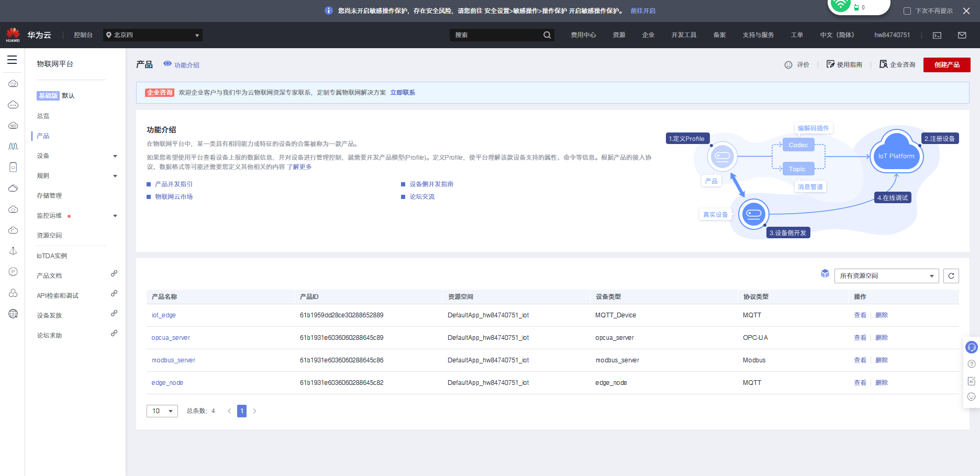Open the page size dropdown showing 10
Image resolution: width=980 pixels, height=476 pixels.
162,411
